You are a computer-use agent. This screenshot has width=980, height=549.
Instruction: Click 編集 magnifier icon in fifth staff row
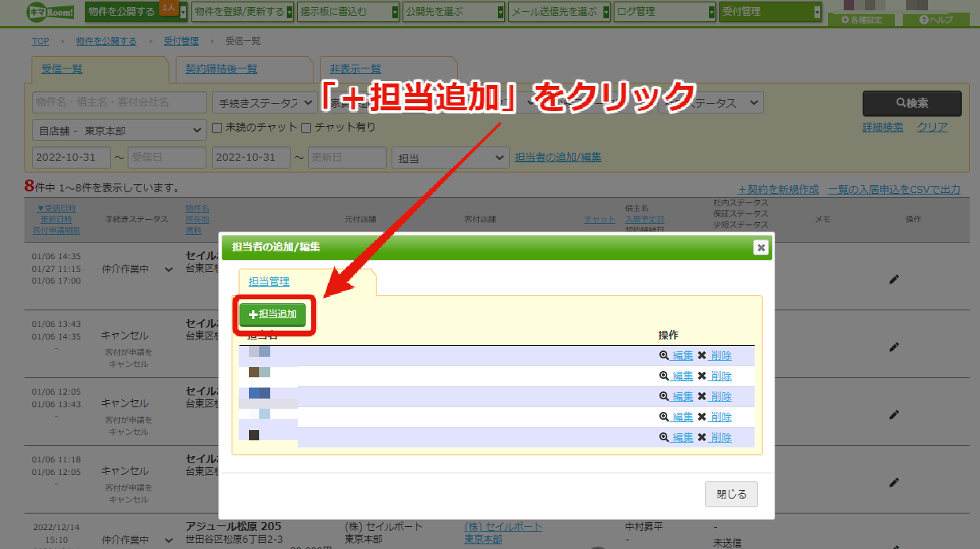[664, 437]
